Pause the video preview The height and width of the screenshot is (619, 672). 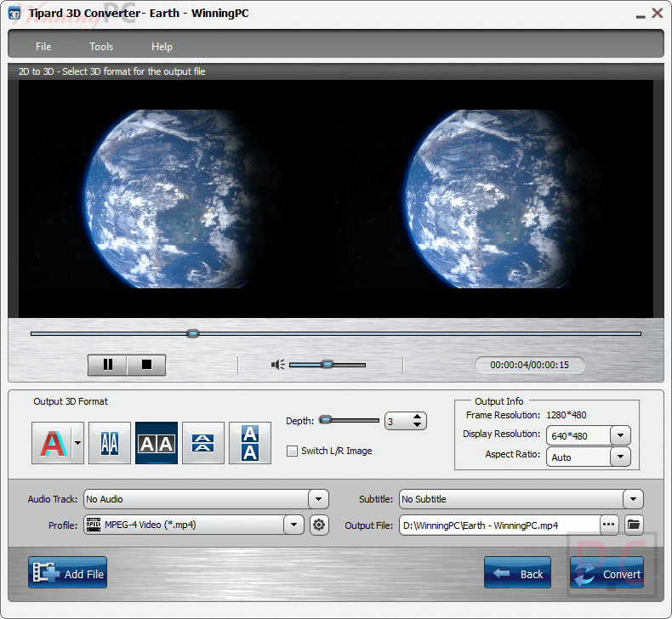108,365
